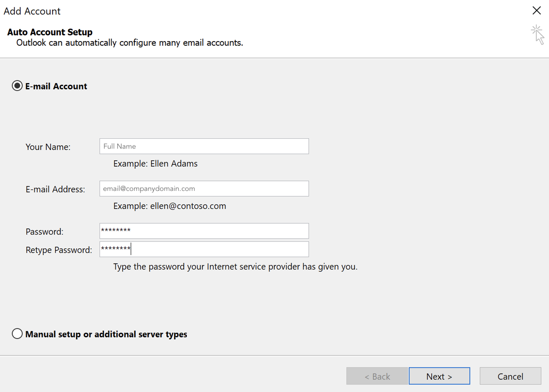Choose Manual setup or additional server types
Image resolution: width=549 pixels, height=392 pixels.
pyautogui.click(x=17, y=334)
